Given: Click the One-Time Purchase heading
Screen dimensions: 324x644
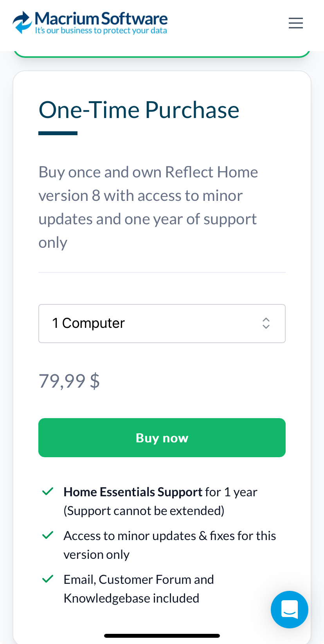Looking at the screenshot, I should [x=139, y=110].
